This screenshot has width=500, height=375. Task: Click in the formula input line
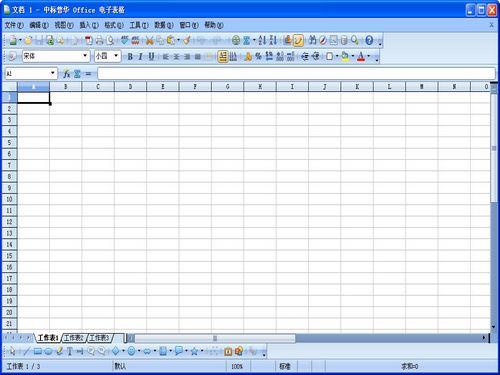[x=296, y=74]
